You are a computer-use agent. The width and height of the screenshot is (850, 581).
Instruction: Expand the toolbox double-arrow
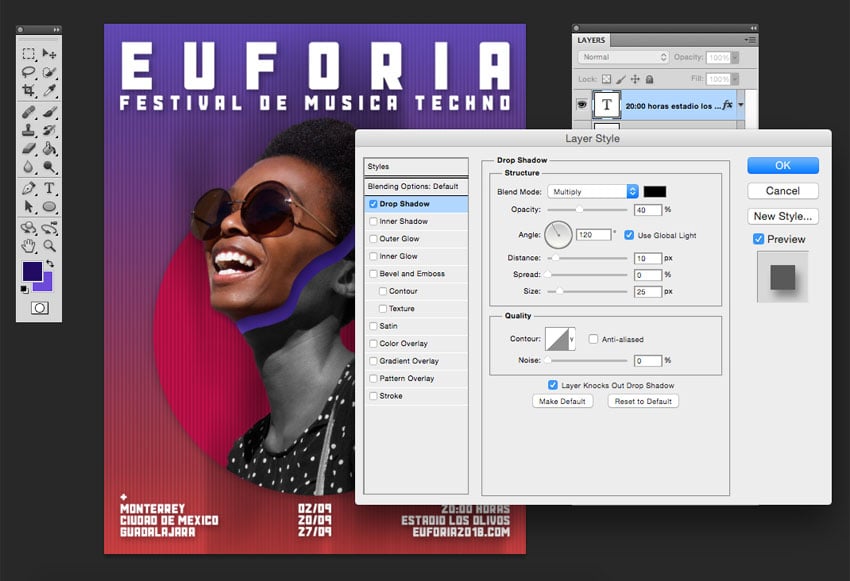(x=56, y=29)
